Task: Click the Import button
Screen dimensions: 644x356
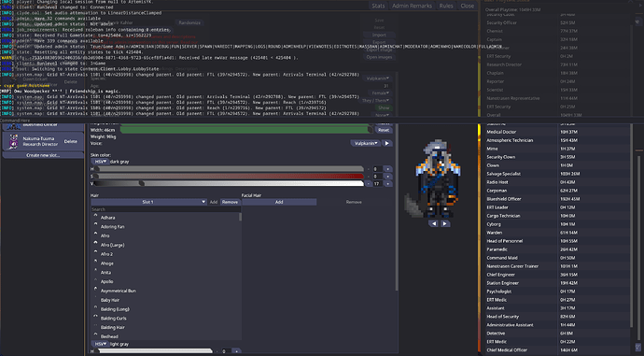Action: [x=379, y=35]
